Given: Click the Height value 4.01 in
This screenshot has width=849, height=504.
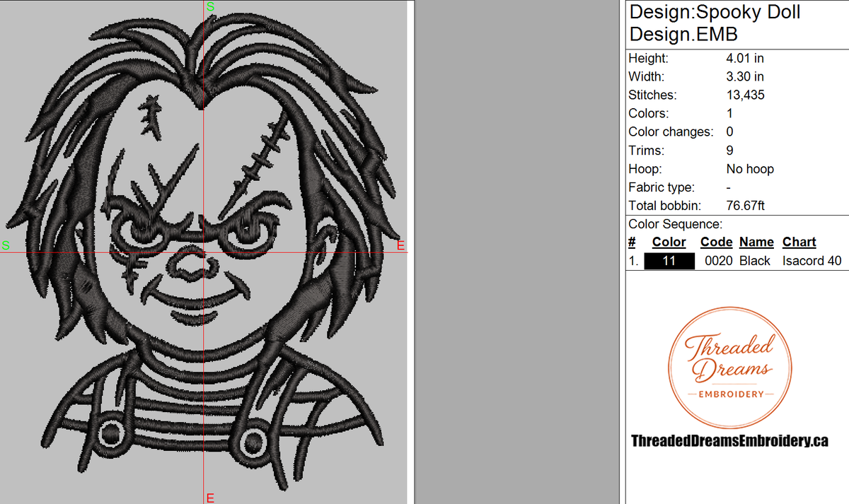Looking at the screenshot, I should [745, 59].
